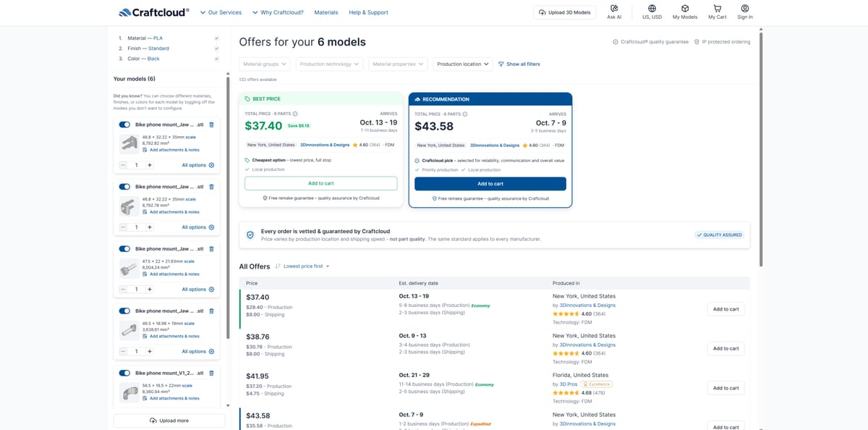Click the 56.5 × 19.5 × 22mm model thumbnail
The height and width of the screenshot is (430, 868).
tap(129, 392)
